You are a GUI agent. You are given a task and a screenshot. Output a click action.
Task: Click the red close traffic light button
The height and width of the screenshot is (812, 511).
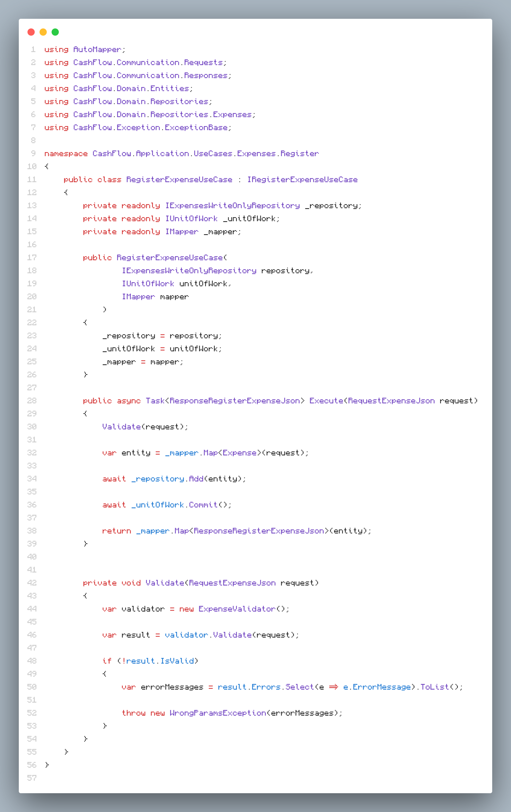(31, 32)
